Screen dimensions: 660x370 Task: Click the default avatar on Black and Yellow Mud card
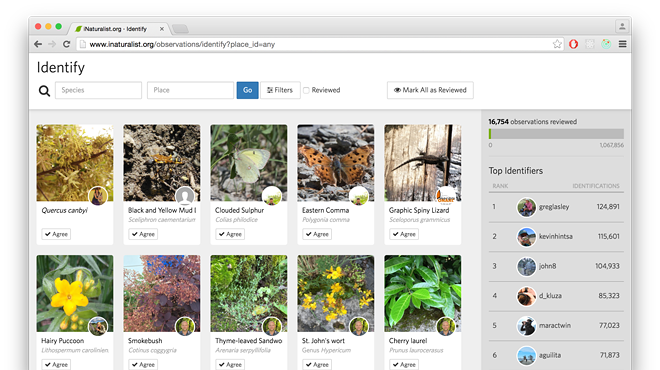185,196
